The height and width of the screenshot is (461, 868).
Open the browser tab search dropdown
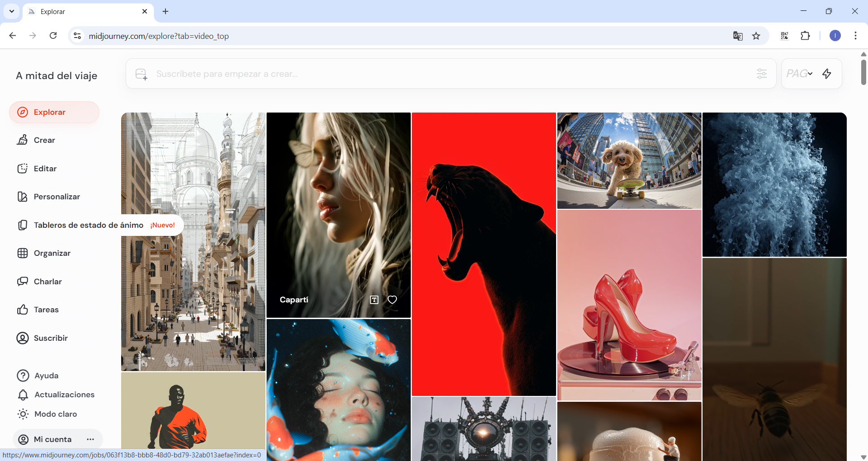(x=12, y=11)
